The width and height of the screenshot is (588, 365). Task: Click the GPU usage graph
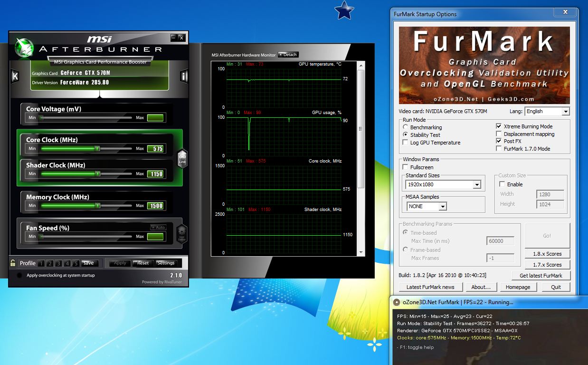284,137
